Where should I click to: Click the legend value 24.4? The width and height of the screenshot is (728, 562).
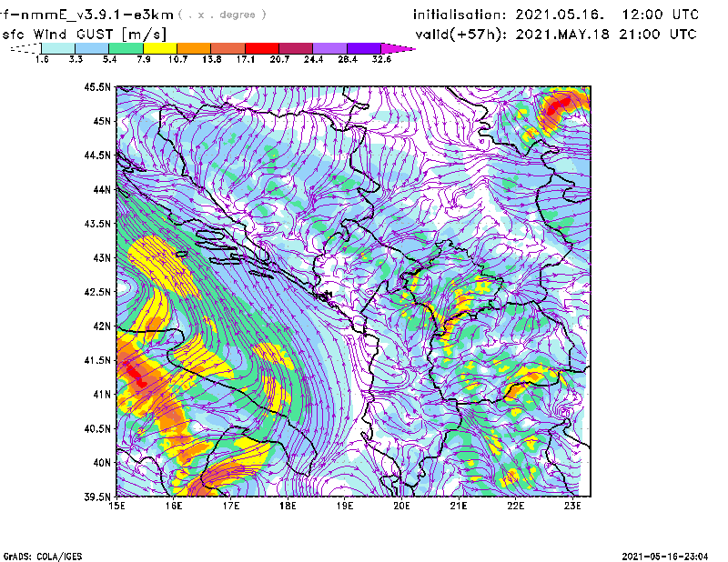click(313, 59)
